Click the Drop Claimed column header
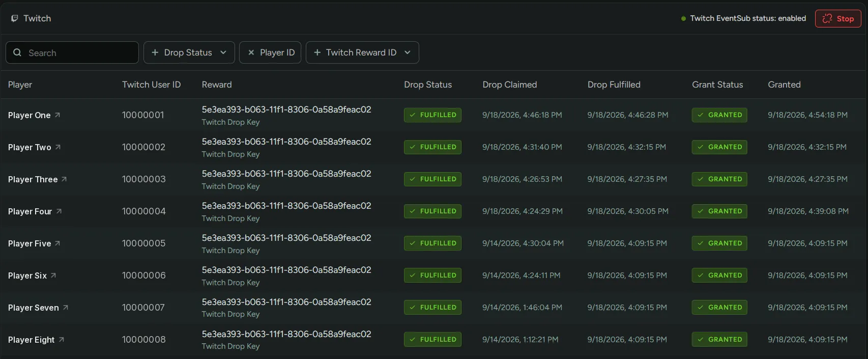This screenshot has width=868, height=359. point(510,85)
